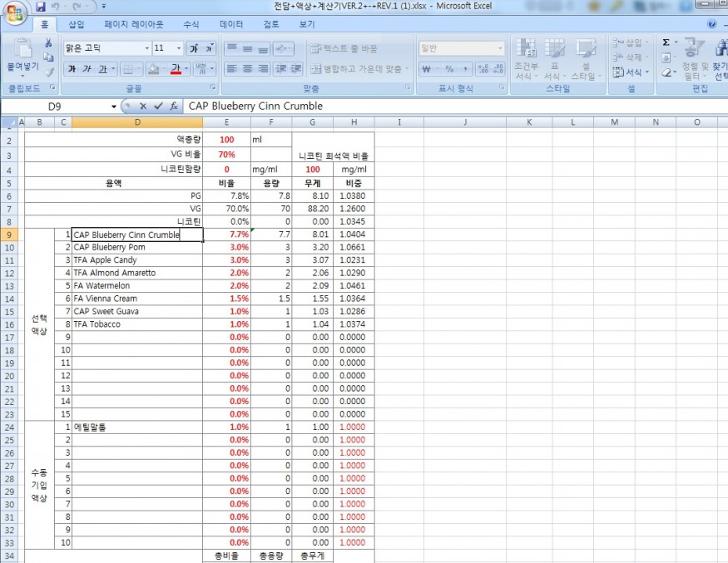Screen dimensions: 728x563
Task: Select row header 24
Action: click(10, 427)
